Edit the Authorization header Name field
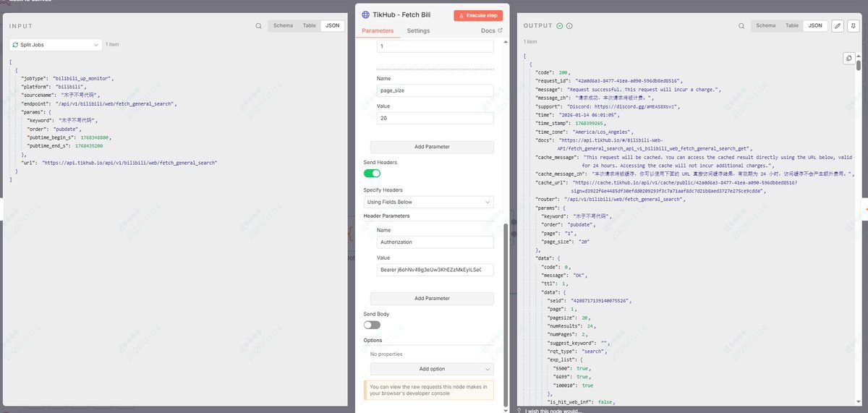Viewport: 868px width, 413px height. [x=435, y=242]
